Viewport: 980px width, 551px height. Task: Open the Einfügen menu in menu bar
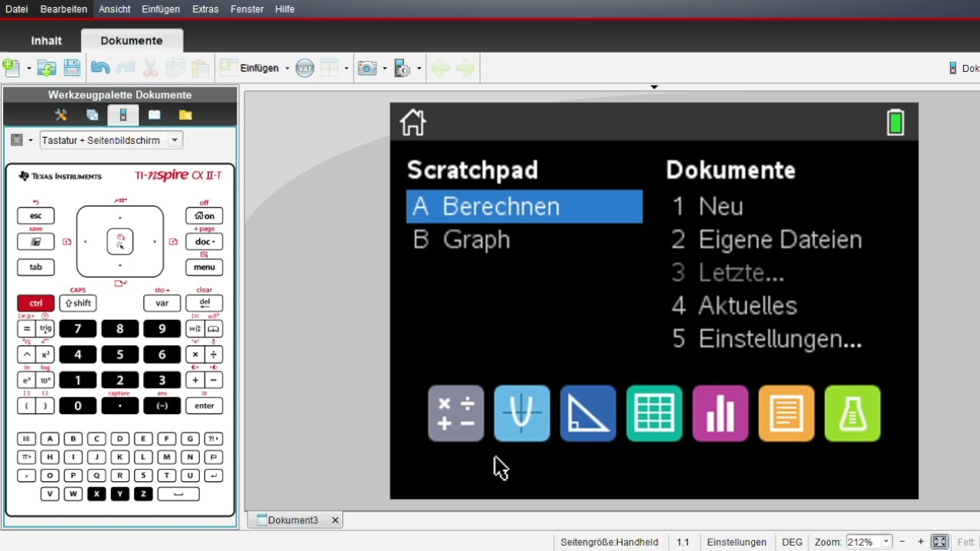[161, 9]
